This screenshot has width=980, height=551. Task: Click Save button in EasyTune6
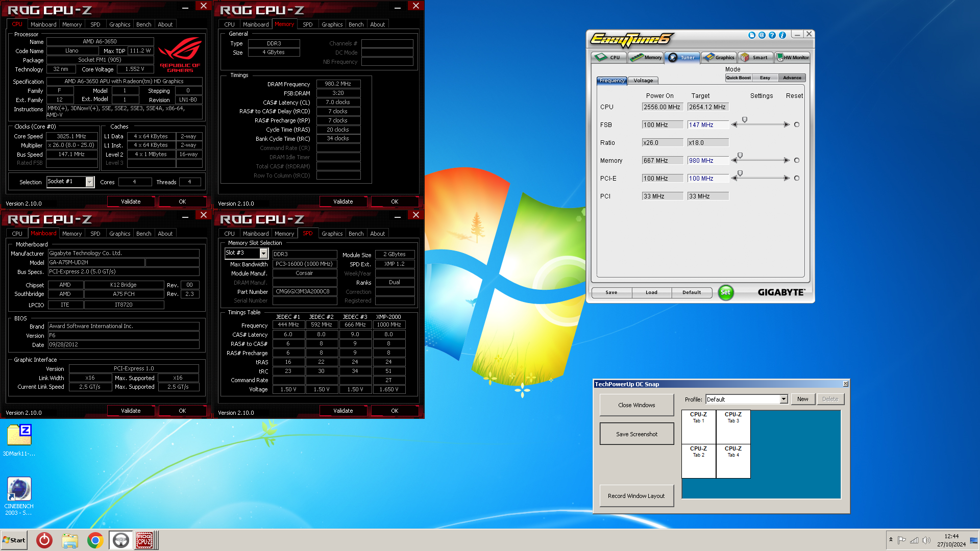[611, 292]
